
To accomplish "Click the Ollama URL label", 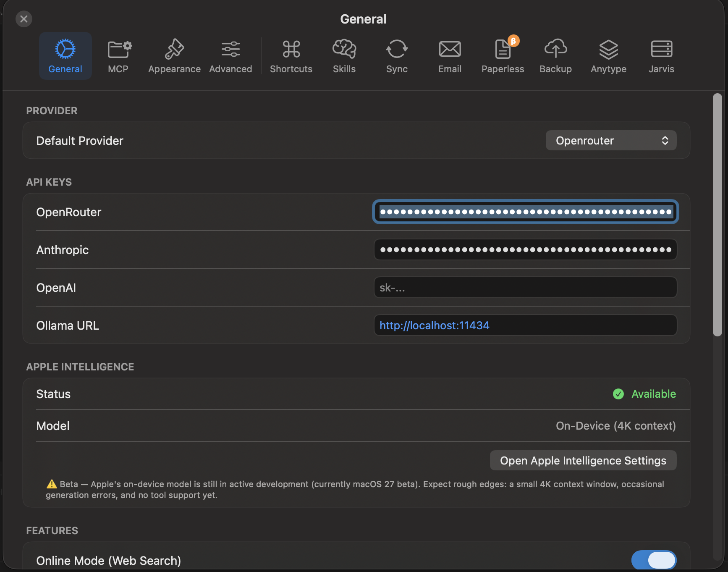I will tap(68, 325).
